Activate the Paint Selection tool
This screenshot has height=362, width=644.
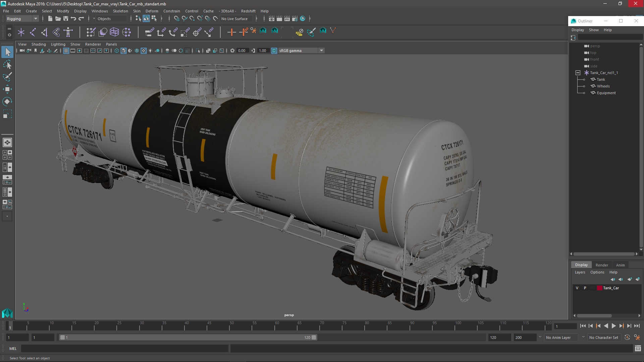(7, 77)
